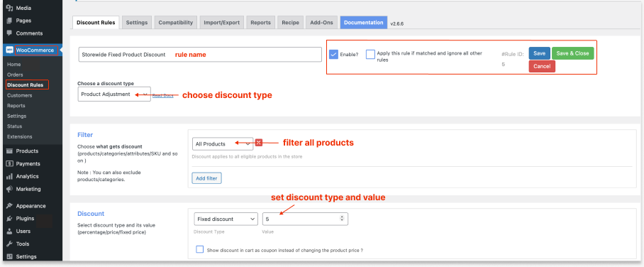Click the Plugins plug icon
Viewport: 644px width, 267px height.
pyautogui.click(x=9, y=219)
